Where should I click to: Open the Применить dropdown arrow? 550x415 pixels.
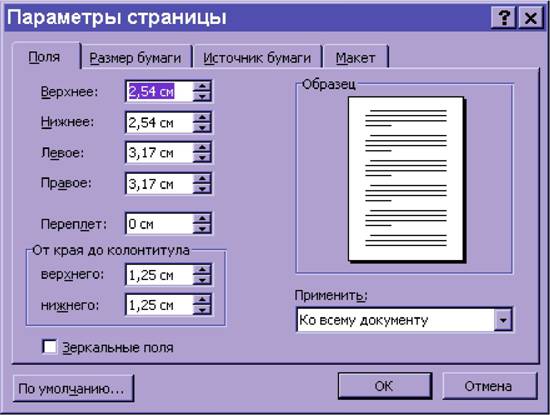503,320
